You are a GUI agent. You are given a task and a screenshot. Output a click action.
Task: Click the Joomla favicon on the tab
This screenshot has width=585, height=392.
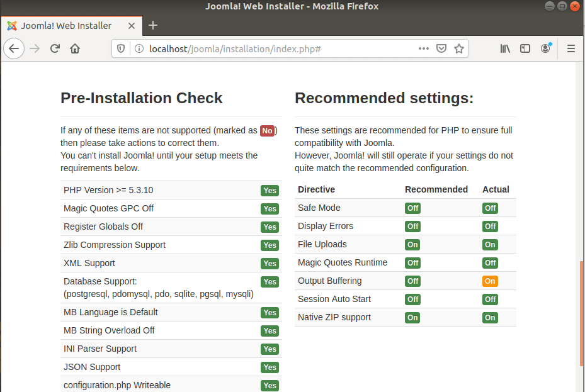point(12,26)
